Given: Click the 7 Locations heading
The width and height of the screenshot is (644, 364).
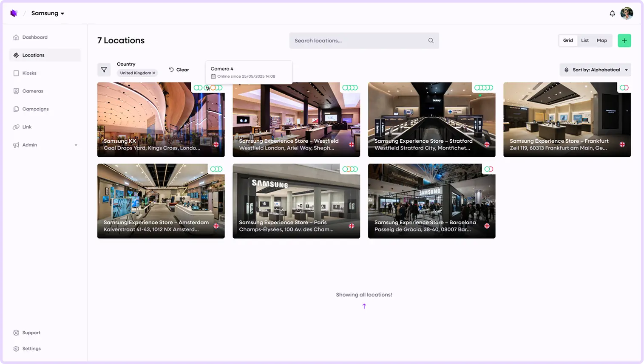Looking at the screenshot, I should tap(121, 40).
